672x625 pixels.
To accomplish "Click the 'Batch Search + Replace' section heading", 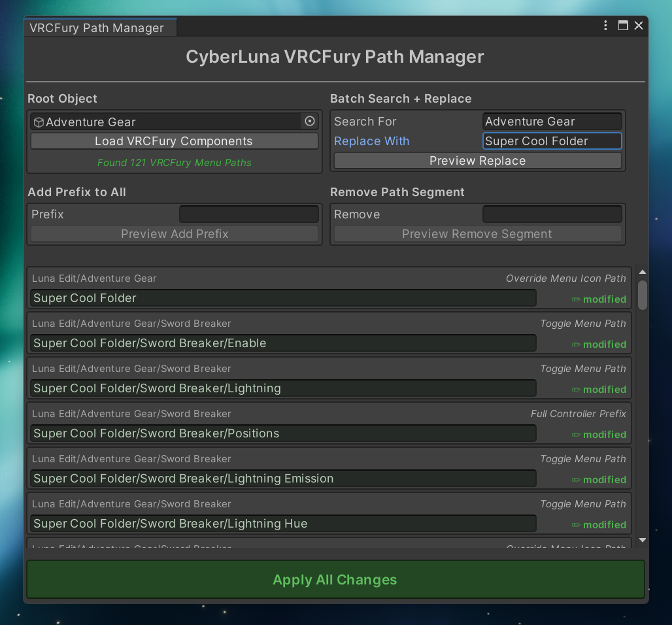I will (401, 99).
